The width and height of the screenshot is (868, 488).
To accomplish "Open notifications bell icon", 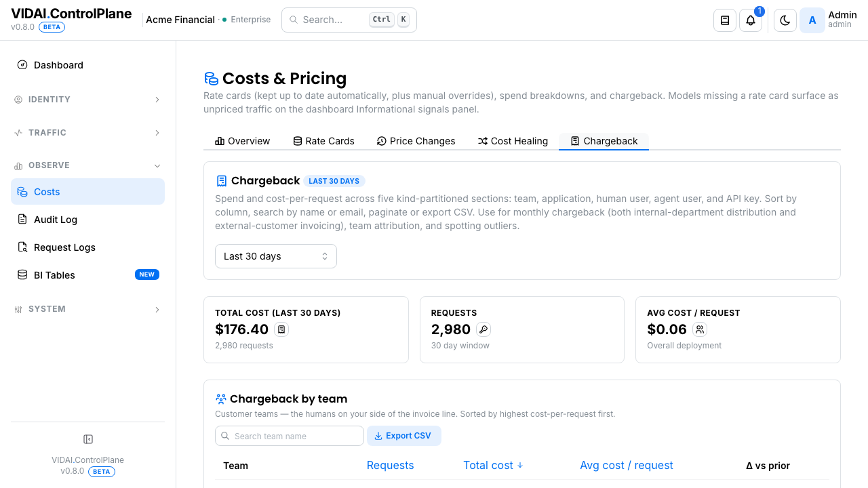I will click(751, 20).
